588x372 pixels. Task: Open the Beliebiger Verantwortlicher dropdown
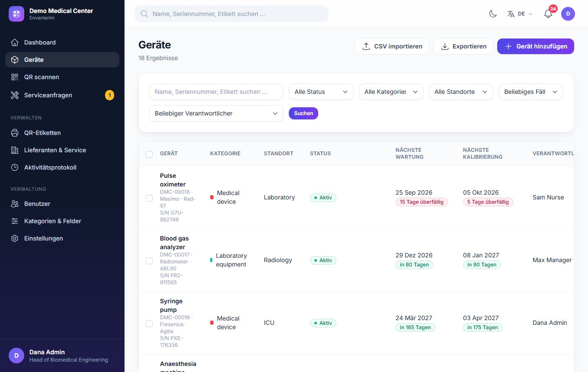coord(216,113)
